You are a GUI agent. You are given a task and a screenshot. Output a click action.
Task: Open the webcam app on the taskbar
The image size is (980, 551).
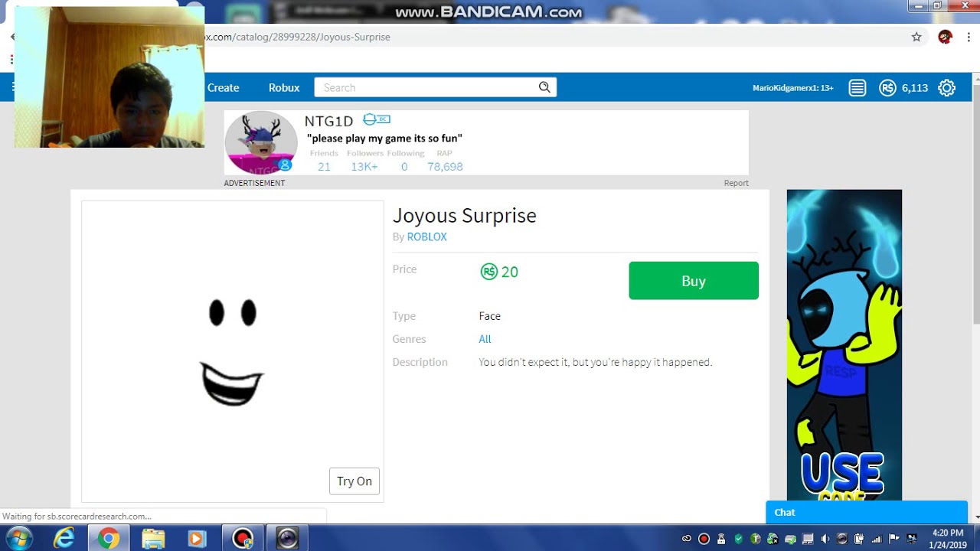point(287,538)
